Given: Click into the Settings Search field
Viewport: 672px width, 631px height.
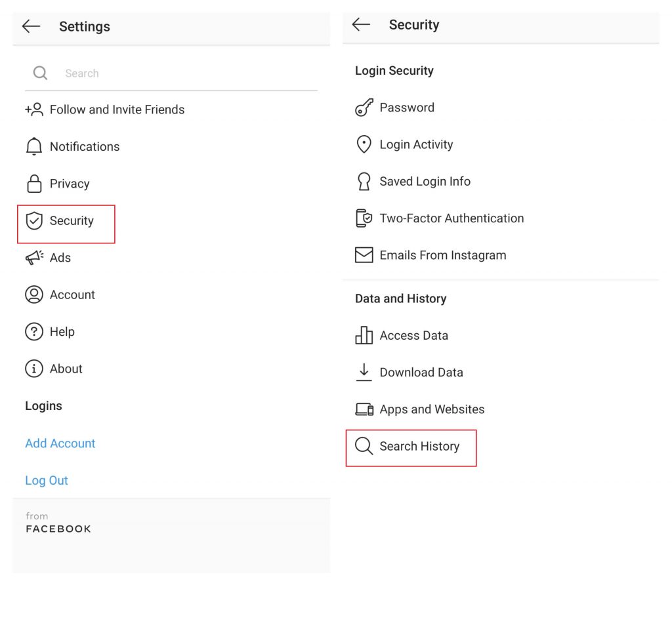Looking at the screenshot, I should click(x=171, y=73).
